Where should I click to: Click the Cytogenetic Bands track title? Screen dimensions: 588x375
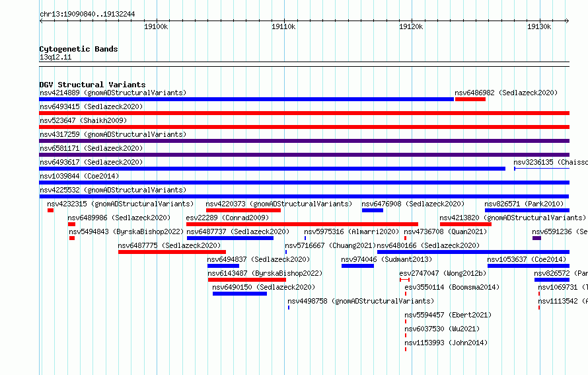coord(79,49)
